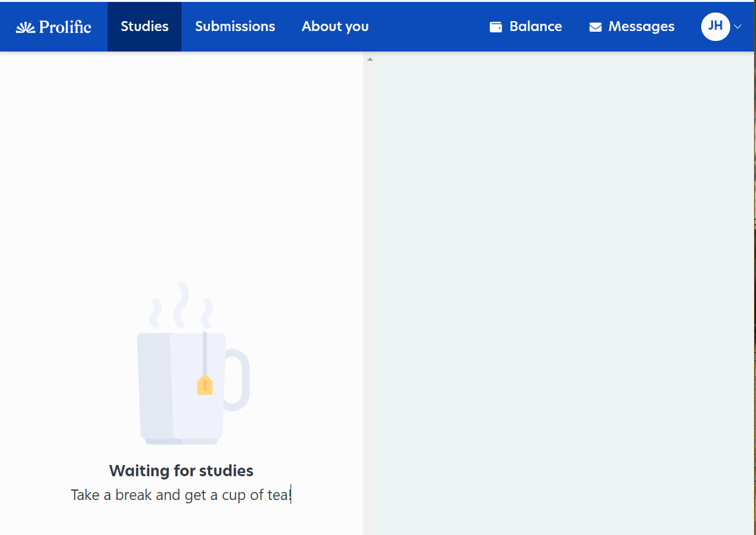Click the mug handle in the illustration
756x535 pixels.
pos(239,380)
